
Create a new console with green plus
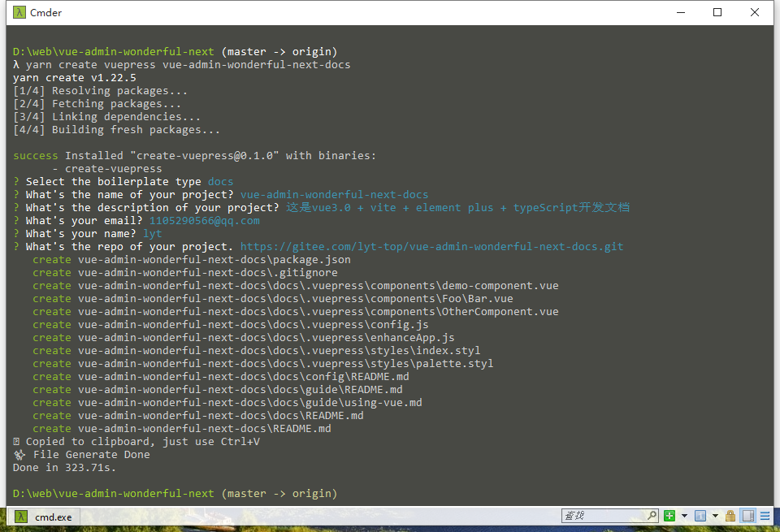click(669, 516)
